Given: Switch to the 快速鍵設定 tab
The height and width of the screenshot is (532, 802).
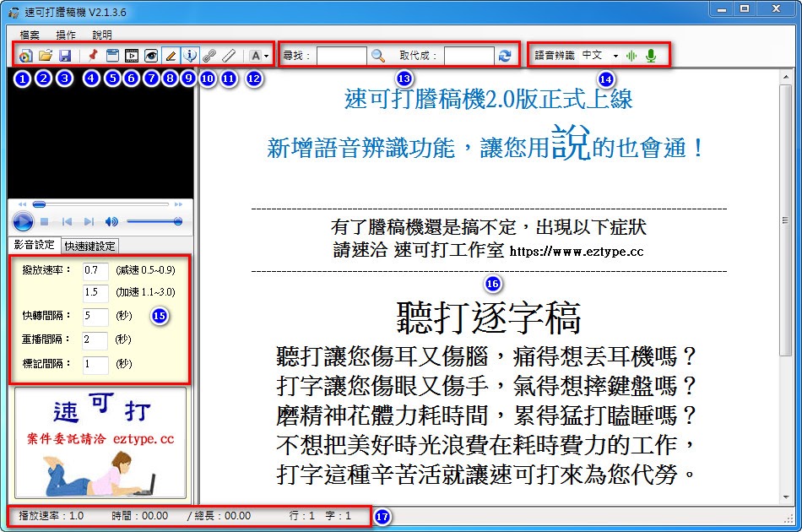Looking at the screenshot, I should (90, 246).
